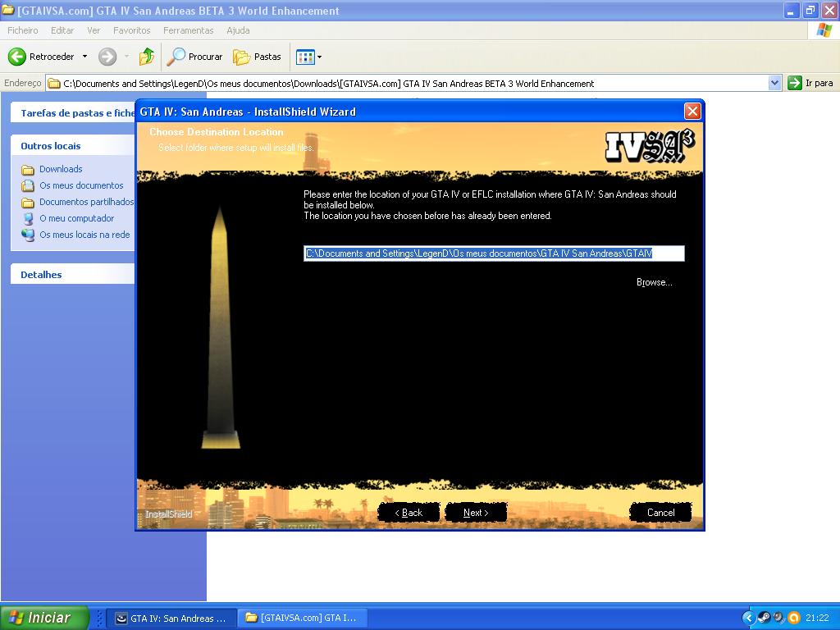Collapse the Outros locais panel header
The width and height of the screenshot is (840, 630).
click(72, 146)
